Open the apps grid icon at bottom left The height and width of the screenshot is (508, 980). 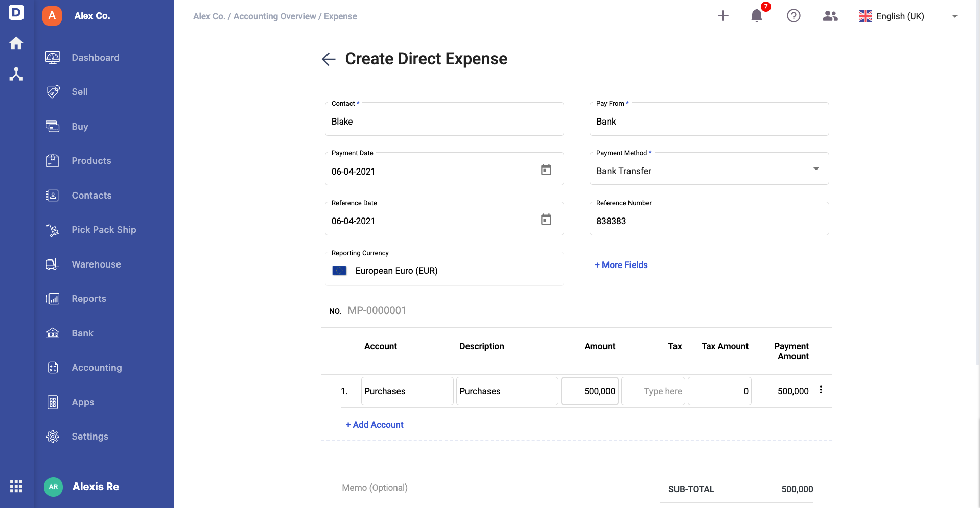click(16, 486)
